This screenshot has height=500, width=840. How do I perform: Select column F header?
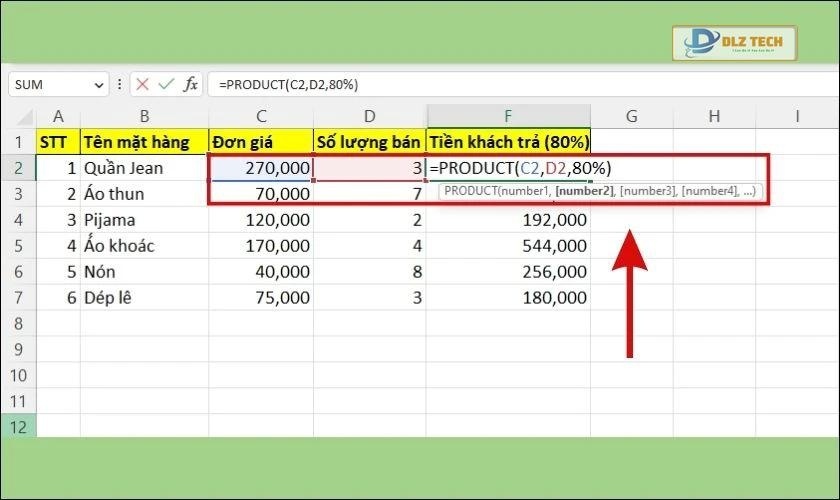tap(508, 116)
